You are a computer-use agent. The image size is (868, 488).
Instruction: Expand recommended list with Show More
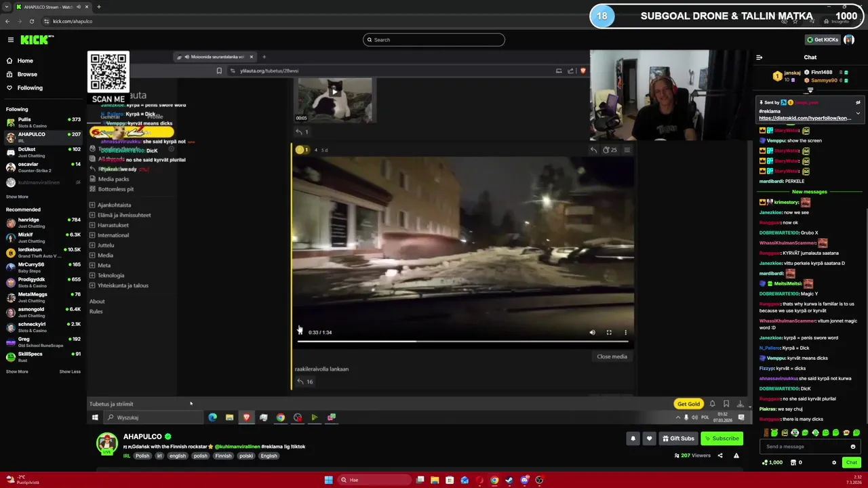[17, 371]
